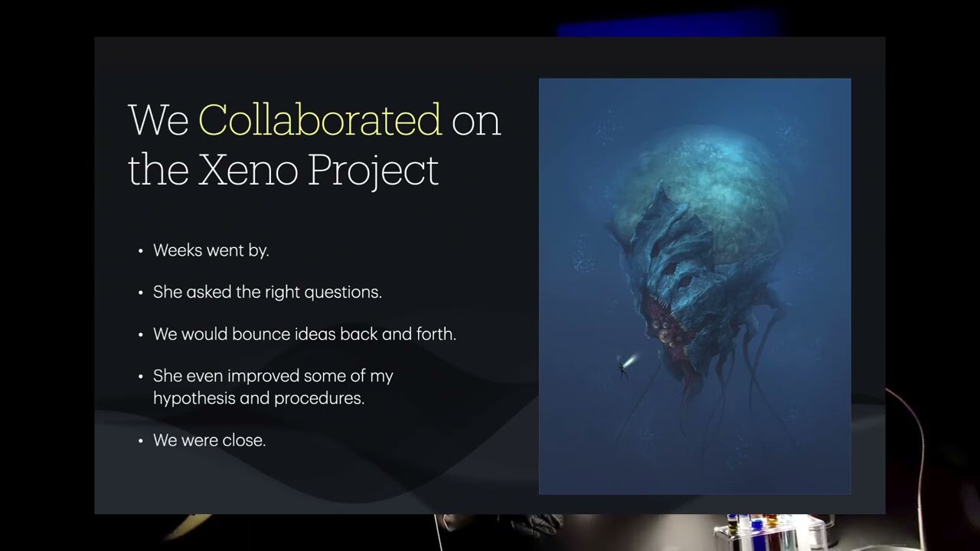Click the slide title "We Collaborated on the Xeno Project"
The image size is (980, 551).
click(314, 145)
